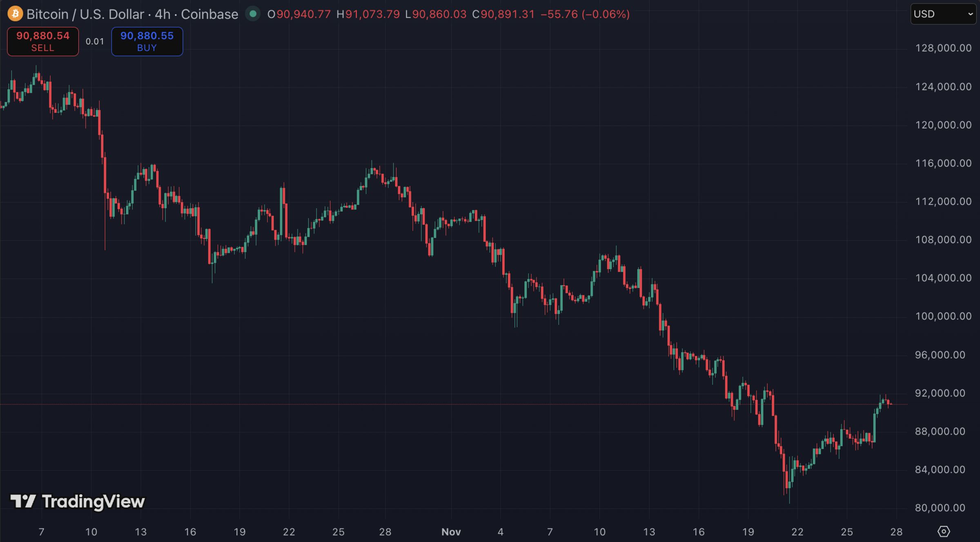Click the 0.01 spread value between quotes

pyautogui.click(x=94, y=41)
